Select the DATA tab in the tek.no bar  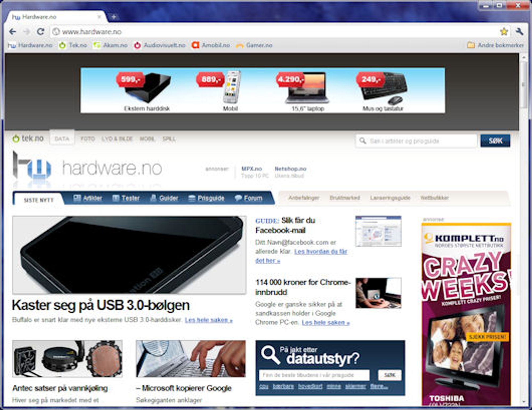[62, 139]
